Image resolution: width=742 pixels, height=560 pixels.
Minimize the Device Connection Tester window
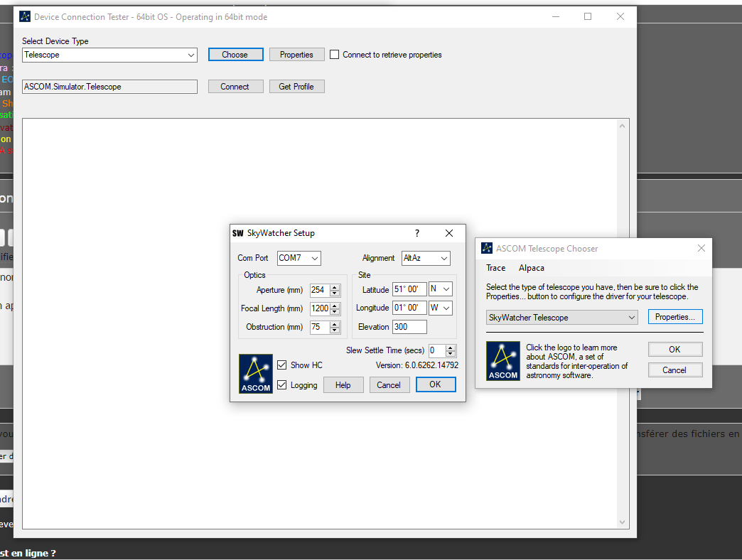(556, 16)
